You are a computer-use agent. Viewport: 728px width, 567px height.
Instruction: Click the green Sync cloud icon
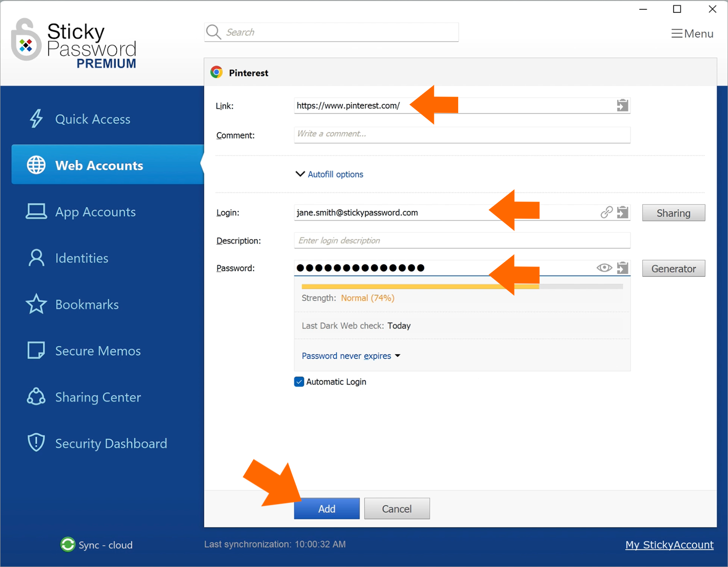[x=68, y=544]
